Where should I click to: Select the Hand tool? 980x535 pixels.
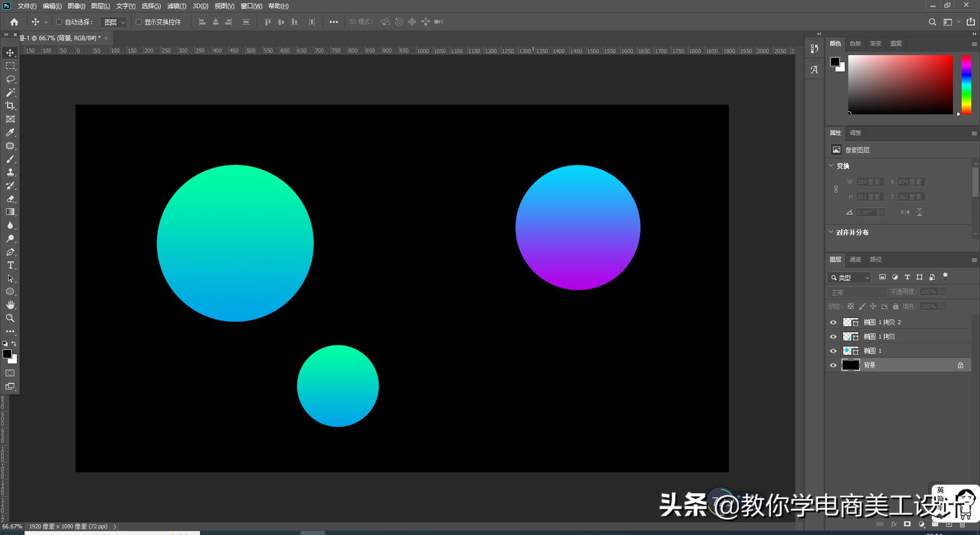10,305
